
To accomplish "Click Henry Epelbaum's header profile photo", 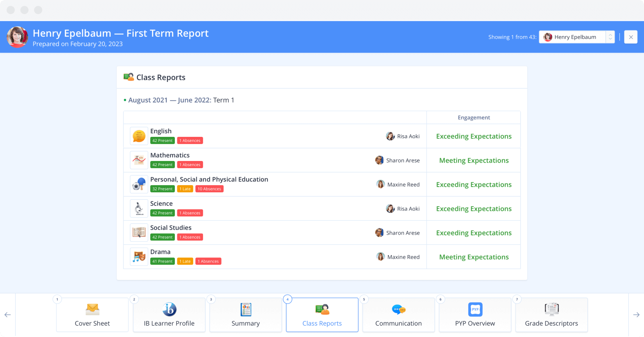I will coord(17,37).
